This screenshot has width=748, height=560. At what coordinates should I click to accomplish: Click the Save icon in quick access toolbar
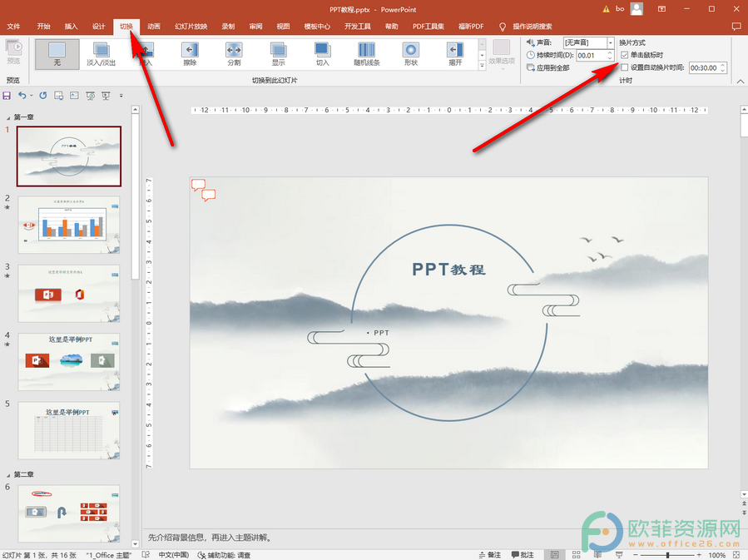7,96
